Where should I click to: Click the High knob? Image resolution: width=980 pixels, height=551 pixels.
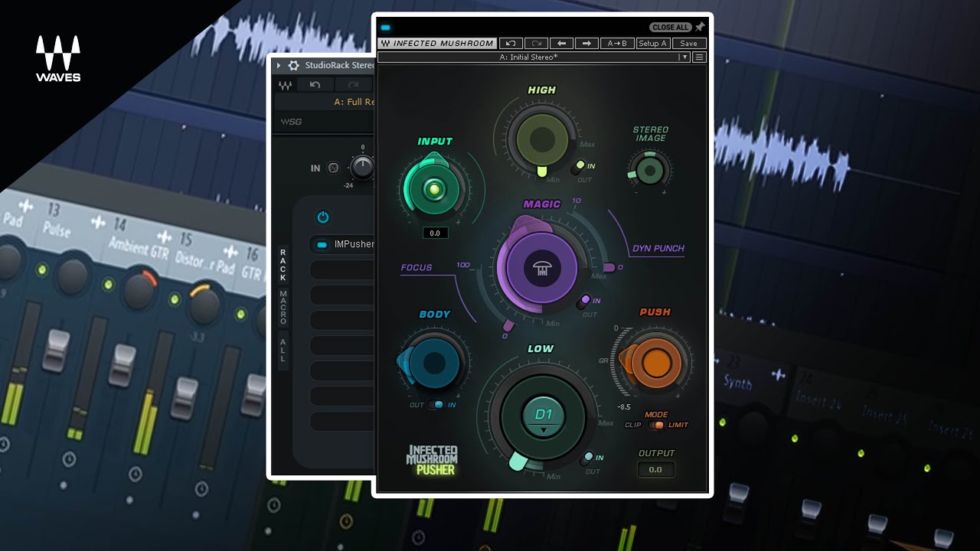pos(542,139)
